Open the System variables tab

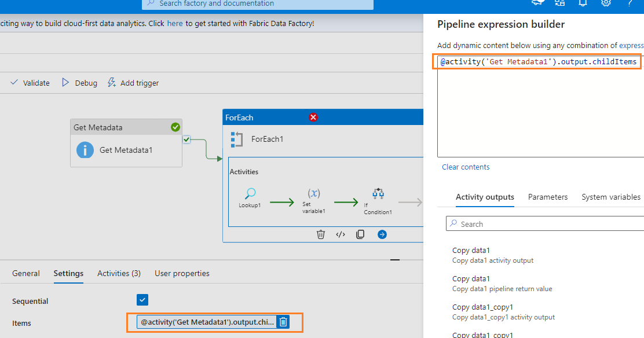(x=610, y=197)
